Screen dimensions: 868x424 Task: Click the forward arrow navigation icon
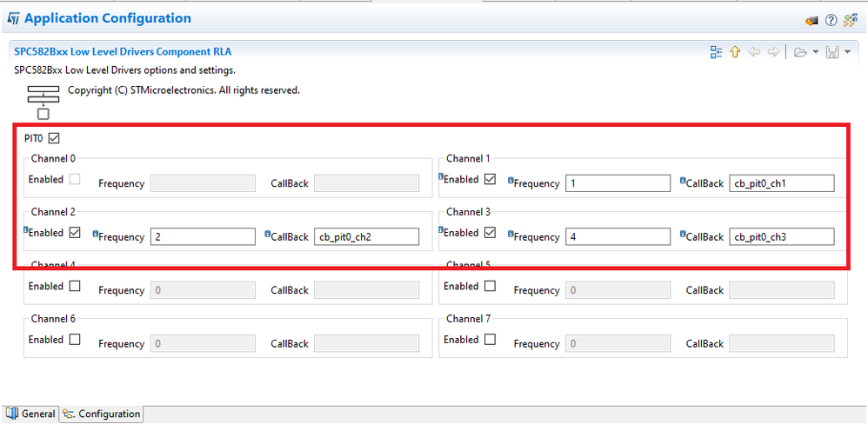pos(773,52)
